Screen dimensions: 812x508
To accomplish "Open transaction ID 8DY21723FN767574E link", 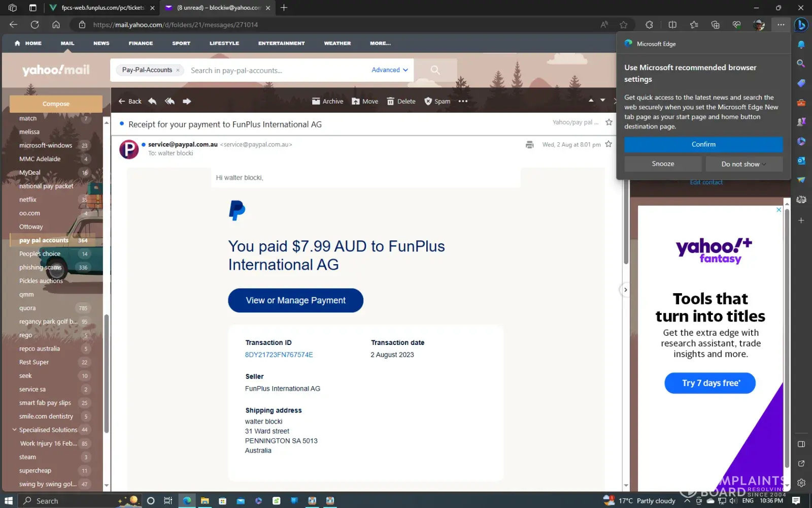I will tap(279, 355).
